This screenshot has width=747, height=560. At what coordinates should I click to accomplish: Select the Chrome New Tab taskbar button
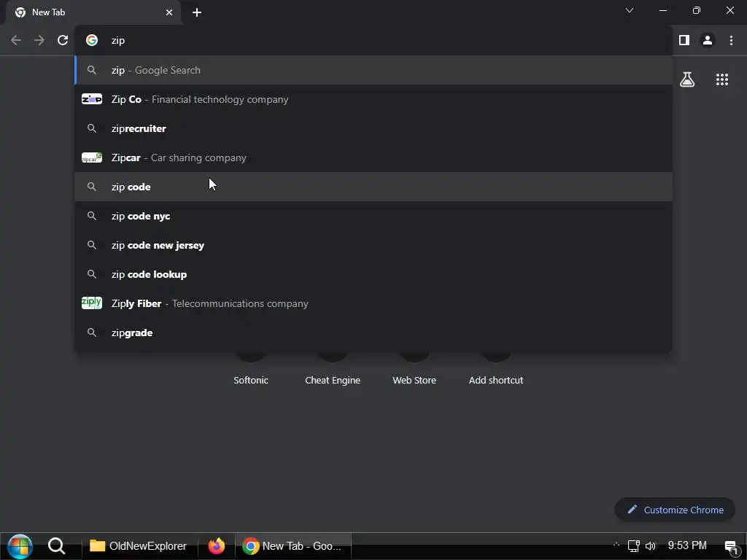click(293, 546)
